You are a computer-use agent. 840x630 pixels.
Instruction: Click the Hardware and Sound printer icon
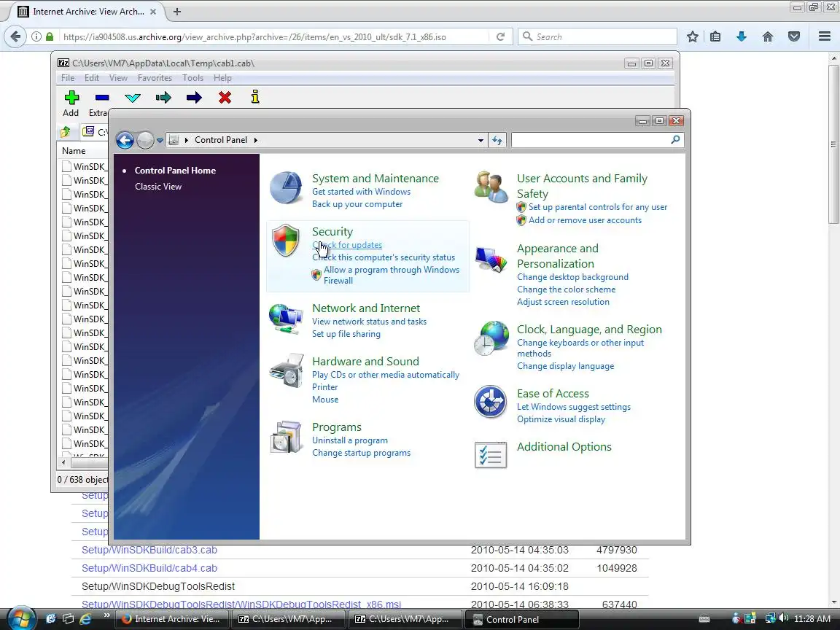[287, 370]
